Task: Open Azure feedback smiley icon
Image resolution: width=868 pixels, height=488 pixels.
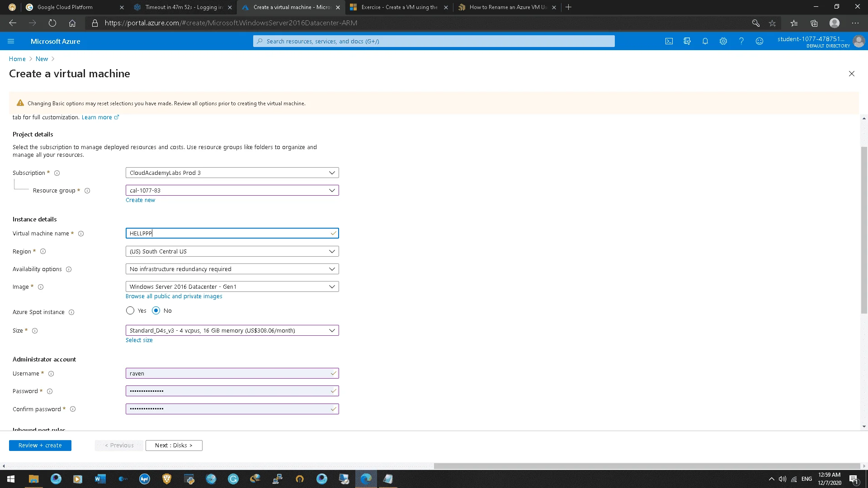Action: point(759,41)
